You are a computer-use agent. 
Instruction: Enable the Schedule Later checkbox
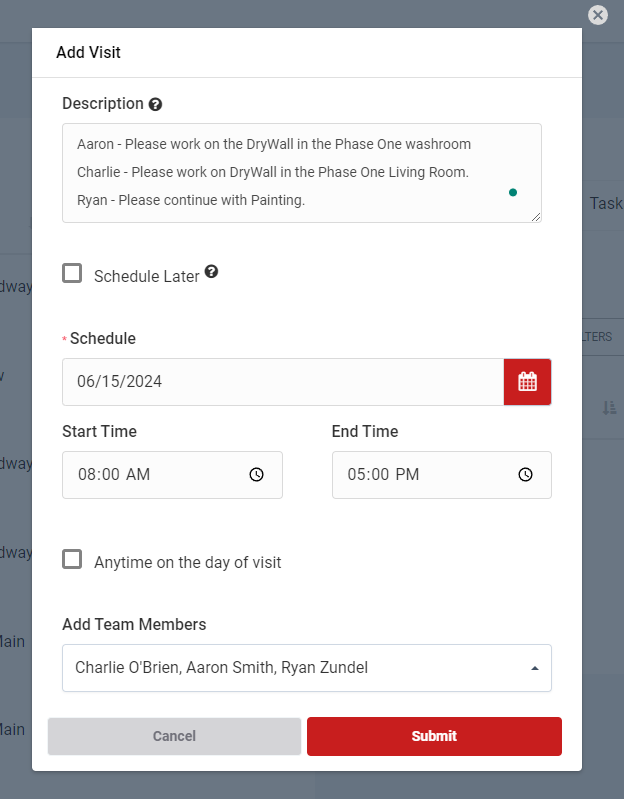pos(72,273)
